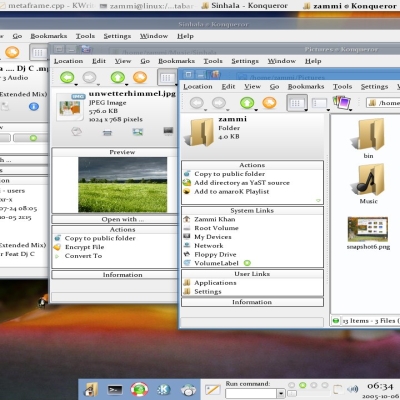400x400 pixels.
Task: Click Forward arrow in the front Konqueror window
Action: (219, 103)
